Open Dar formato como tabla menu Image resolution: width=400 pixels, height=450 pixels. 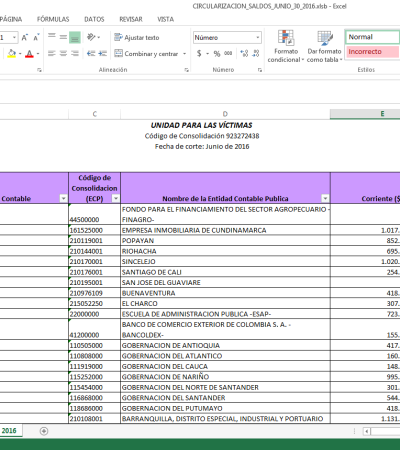point(324,46)
